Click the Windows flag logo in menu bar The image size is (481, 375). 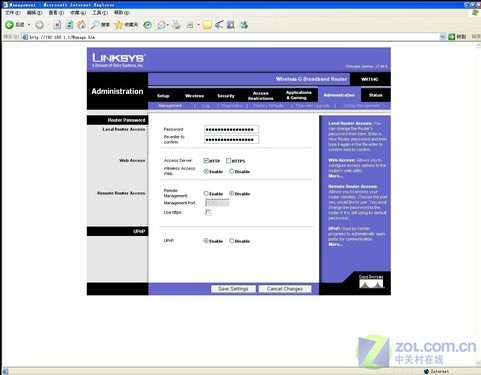(475, 13)
